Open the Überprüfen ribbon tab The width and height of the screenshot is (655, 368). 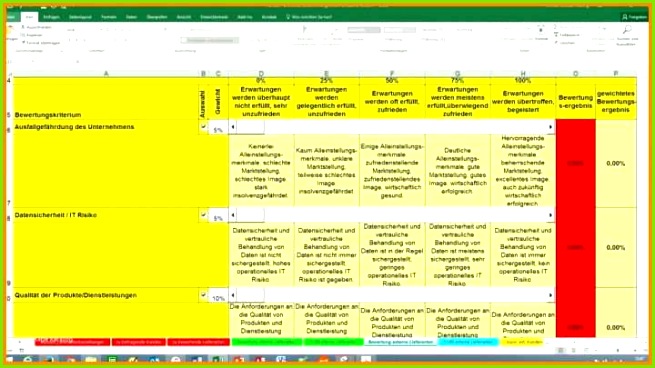[x=157, y=17]
